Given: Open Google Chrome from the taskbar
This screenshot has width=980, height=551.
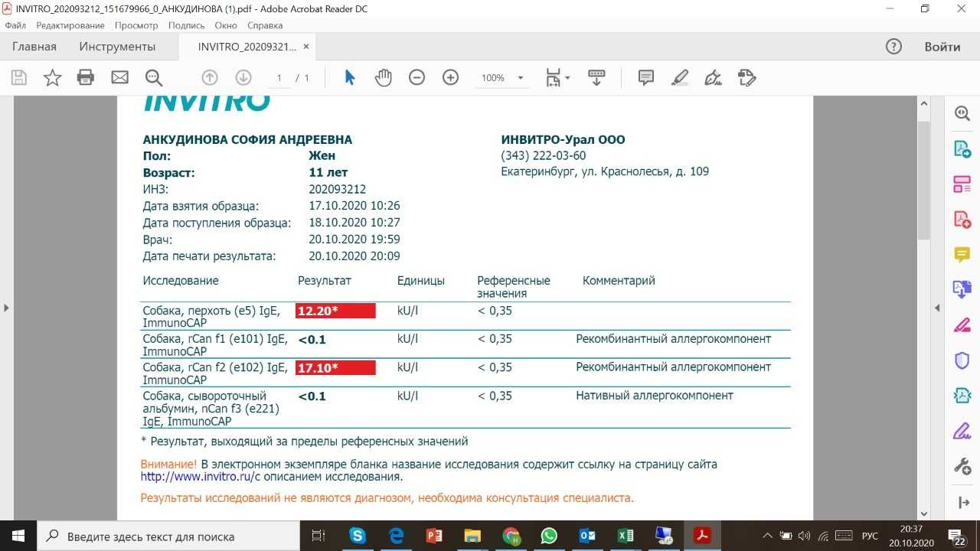Looking at the screenshot, I should pos(511,536).
